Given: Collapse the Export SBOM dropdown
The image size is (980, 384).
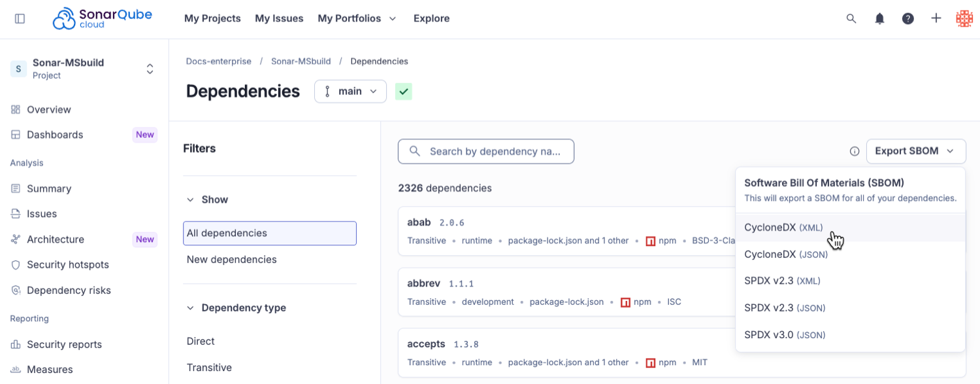Looking at the screenshot, I should click(916, 151).
